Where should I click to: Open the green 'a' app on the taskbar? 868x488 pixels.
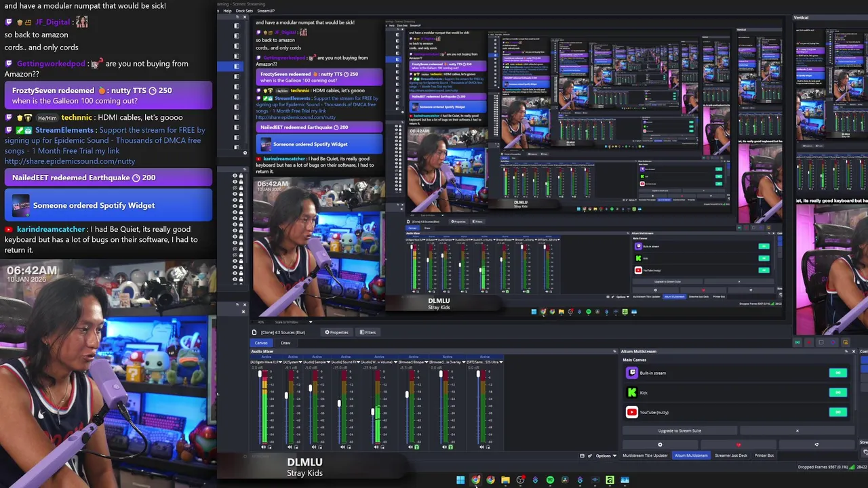click(x=610, y=480)
